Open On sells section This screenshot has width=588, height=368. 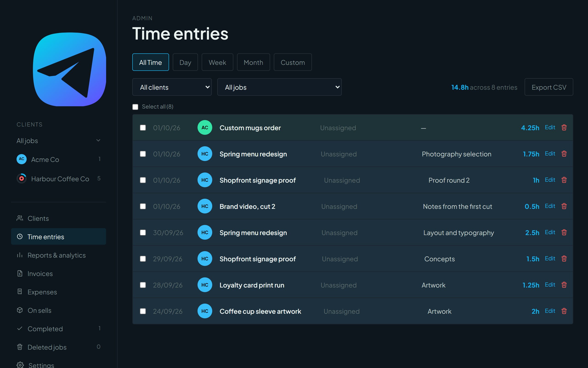[x=59, y=310]
